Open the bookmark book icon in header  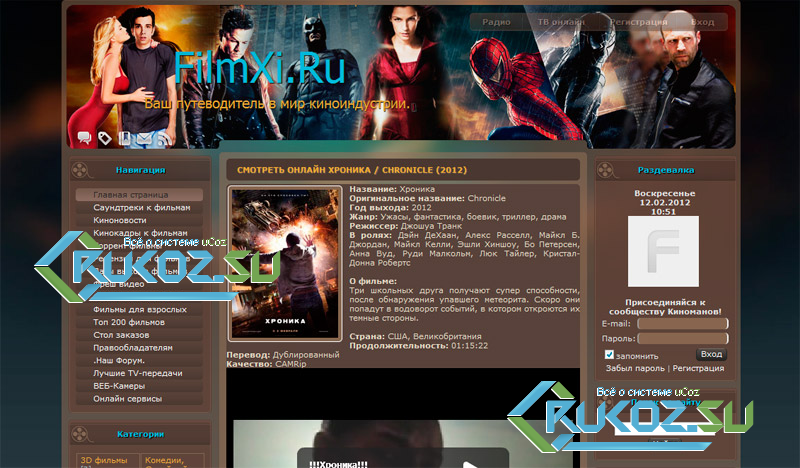pyautogui.click(x=124, y=138)
